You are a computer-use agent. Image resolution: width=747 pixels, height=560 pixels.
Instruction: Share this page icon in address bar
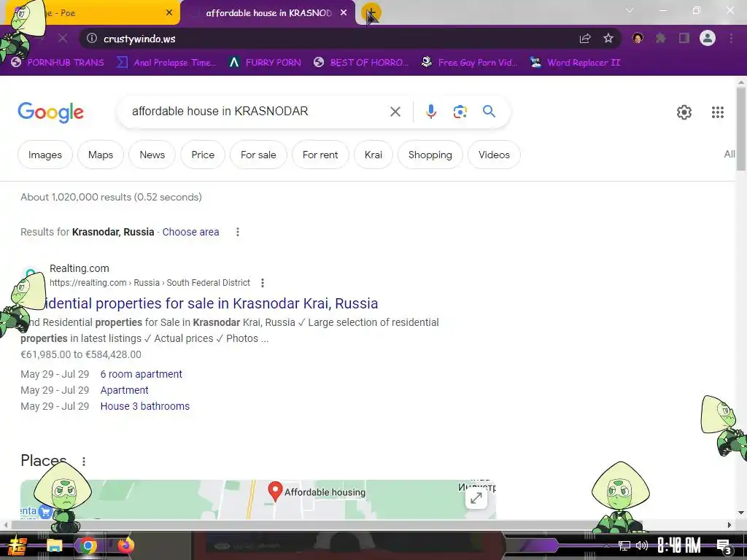coord(585,39)
